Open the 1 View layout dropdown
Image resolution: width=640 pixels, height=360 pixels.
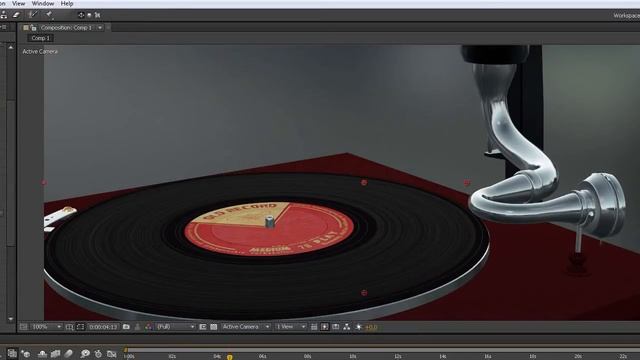point(290,327)
